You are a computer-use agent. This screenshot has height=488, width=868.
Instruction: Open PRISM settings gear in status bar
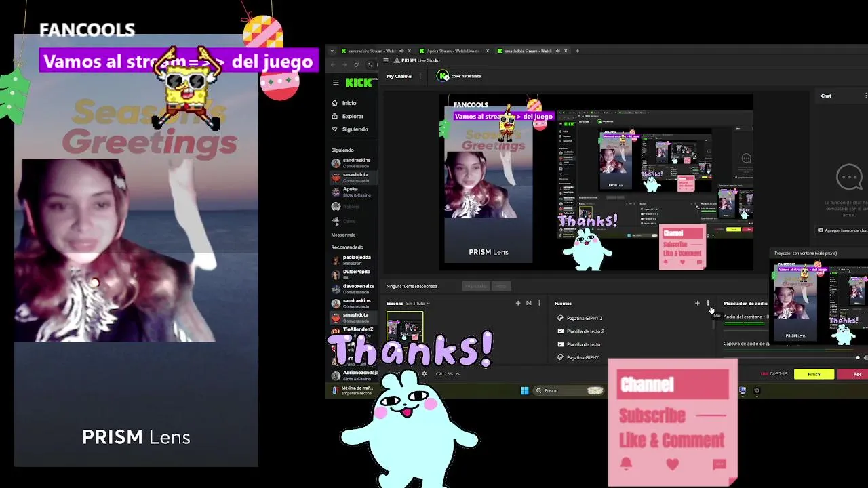coord(425,373)
